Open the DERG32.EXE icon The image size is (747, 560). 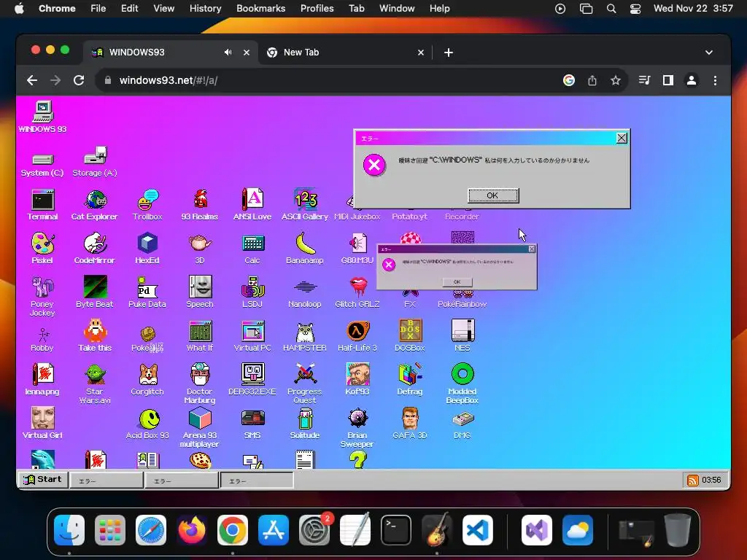252,379
